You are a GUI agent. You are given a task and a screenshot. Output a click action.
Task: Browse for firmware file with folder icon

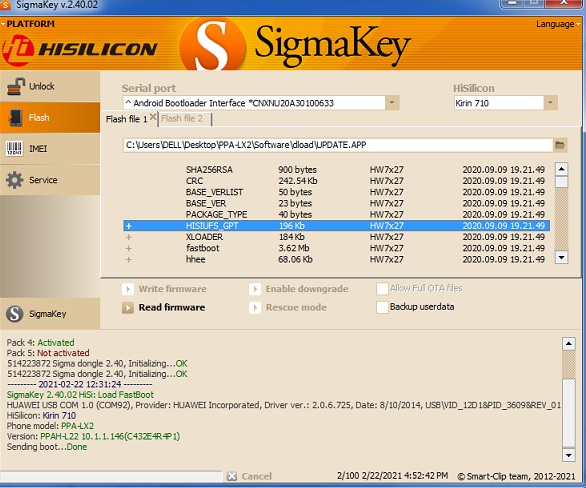point(559,145)
